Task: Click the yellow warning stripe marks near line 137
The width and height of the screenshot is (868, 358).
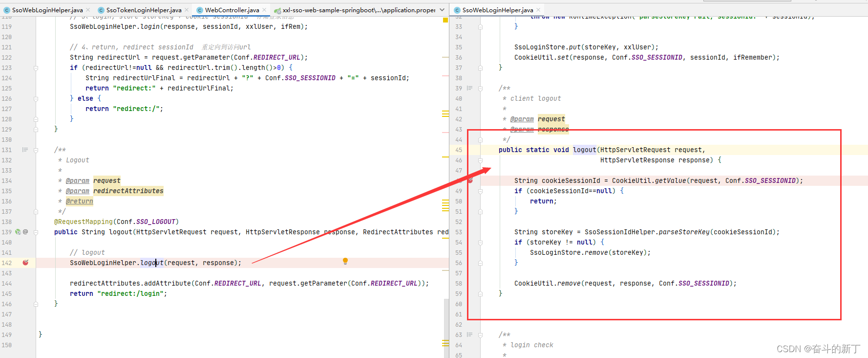Action: pyautogui.click(x=445, y=205)
